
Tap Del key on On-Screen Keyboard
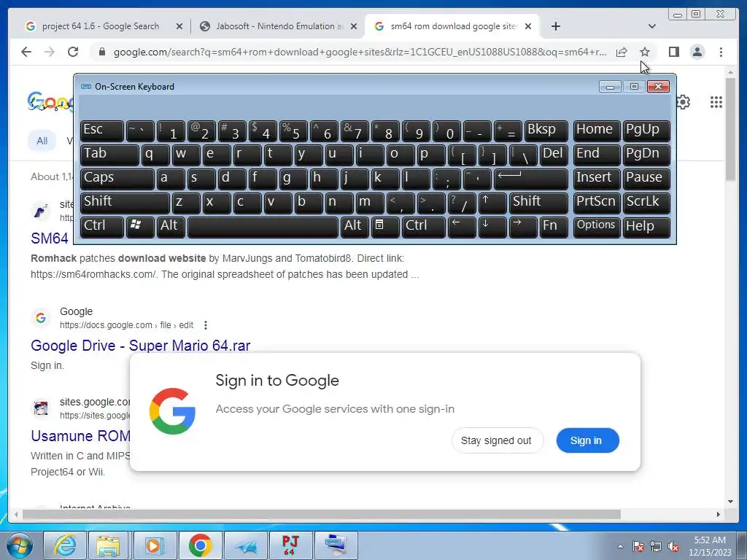pos(554,155)
